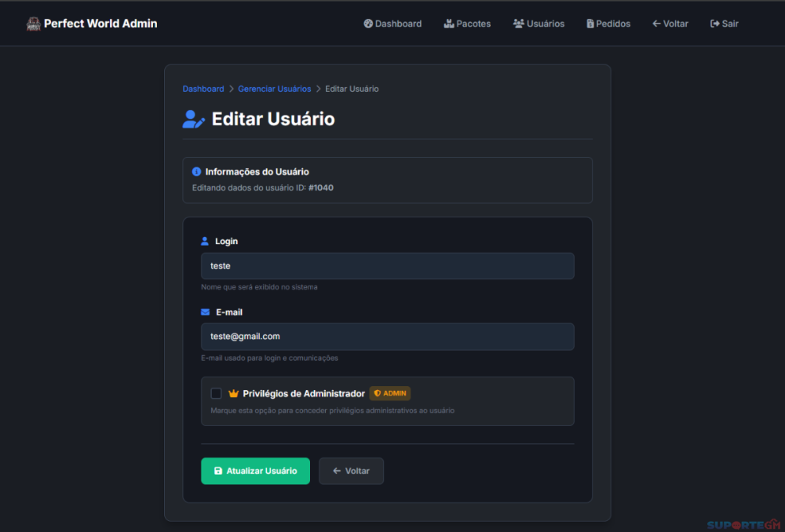Click the gray Voltar button below the form
The image size is (785, 532).
[351, 471]
